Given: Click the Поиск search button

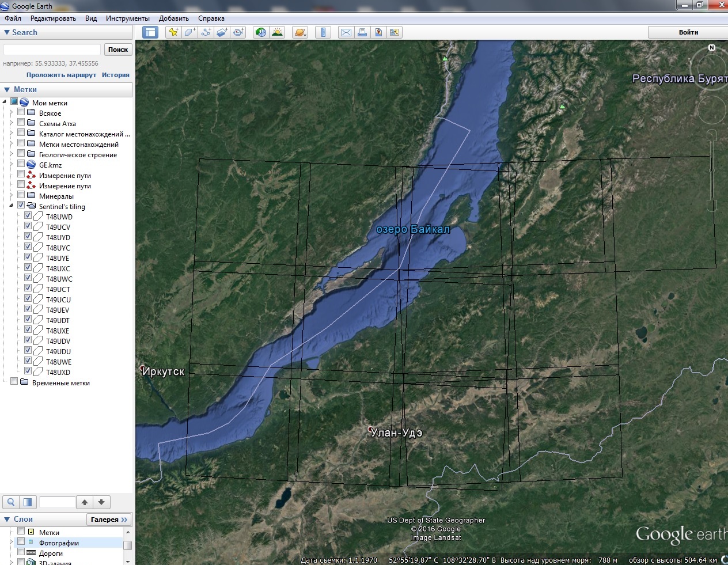Looking at the screenshot, I should coord(118,50).
